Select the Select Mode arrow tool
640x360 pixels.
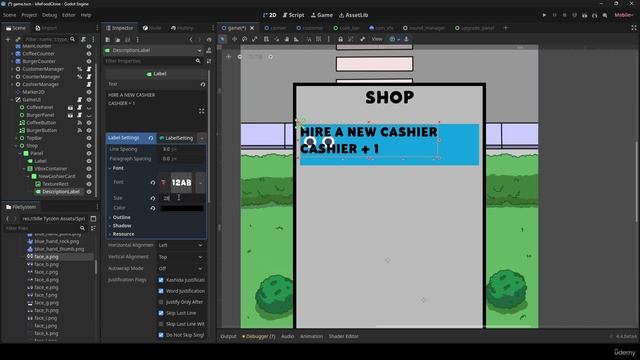pos(222,39)
